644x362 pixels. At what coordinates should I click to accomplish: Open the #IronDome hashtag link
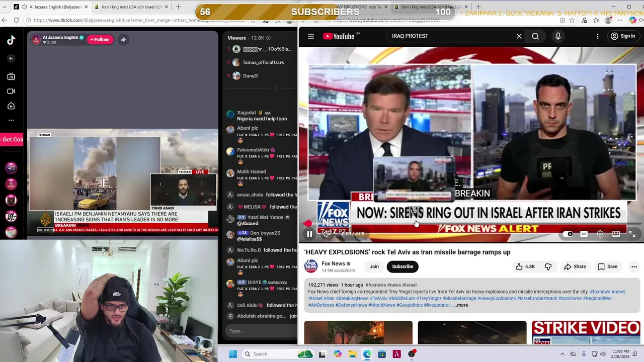[x=570, y=298]
